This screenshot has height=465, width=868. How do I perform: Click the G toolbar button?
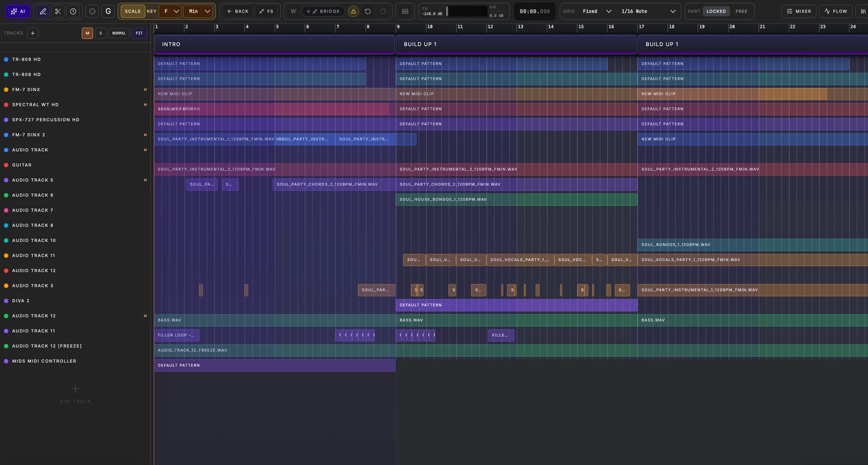click(108, 11)
